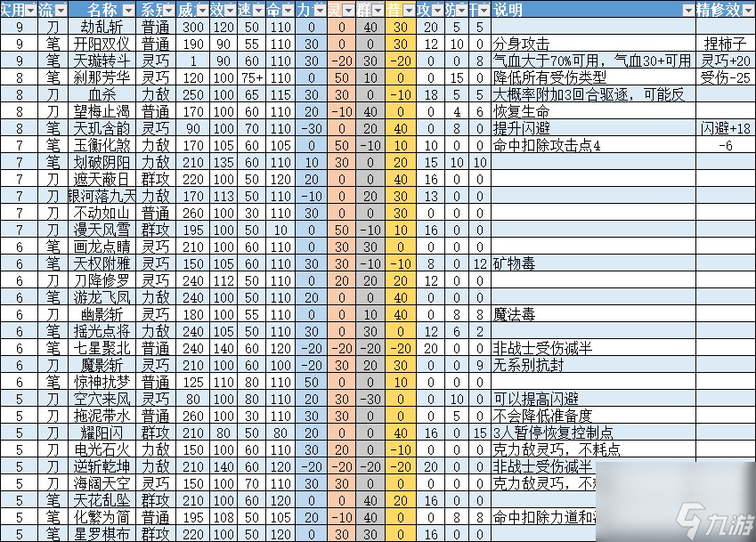This screenshot has height=542, width=756.
Task: Select the 天璇转斗 name cell
Action: 102,61
